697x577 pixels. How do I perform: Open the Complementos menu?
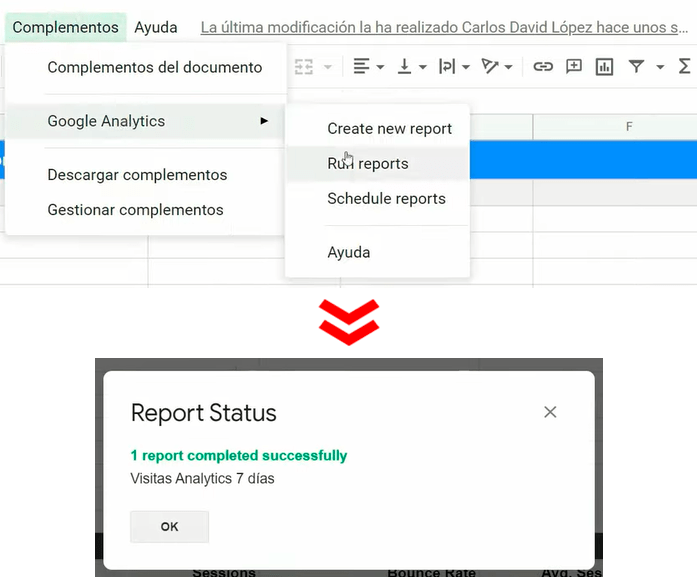click(66, 27)
